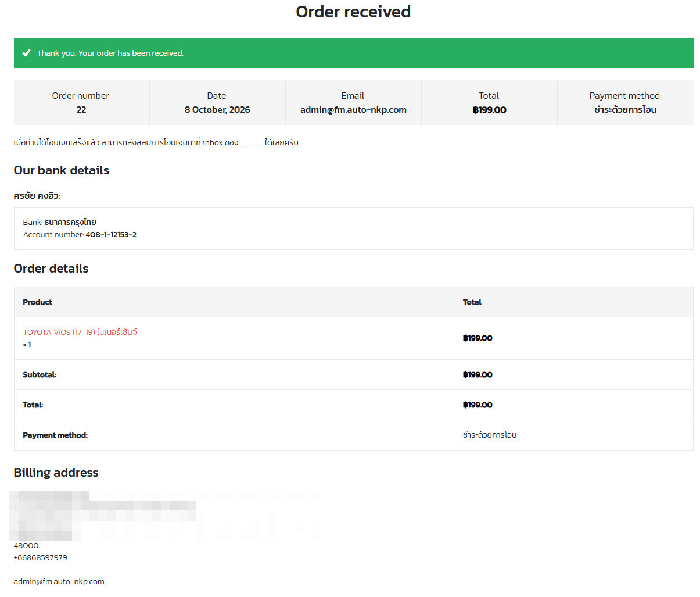Click the ฿199.00 price in the TOYOTA VIOS row
The image size is (700, 597).
[478, 338]
